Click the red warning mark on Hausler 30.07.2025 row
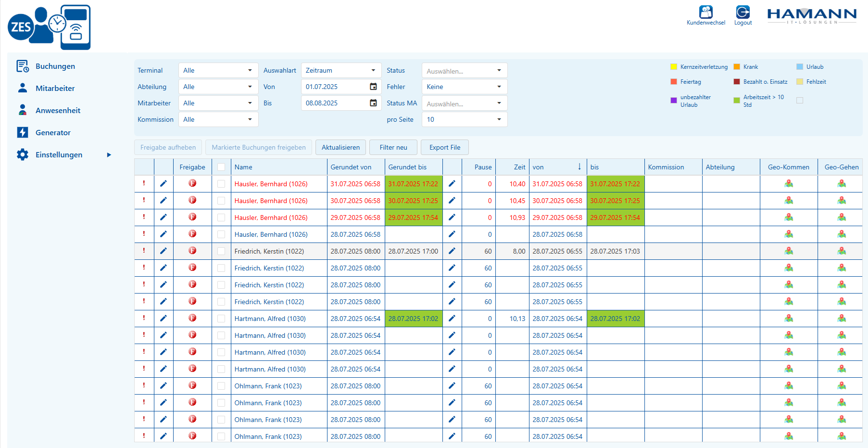 [144, 200]
